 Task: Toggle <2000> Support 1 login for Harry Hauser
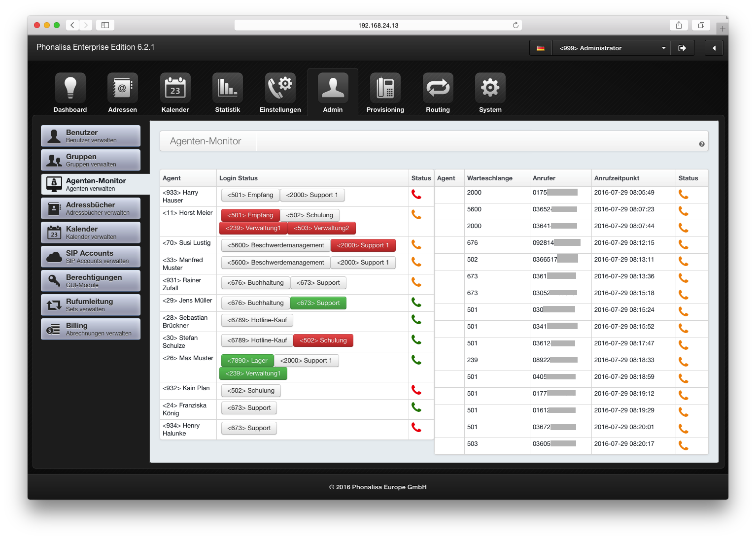click(x=312, y=195)
